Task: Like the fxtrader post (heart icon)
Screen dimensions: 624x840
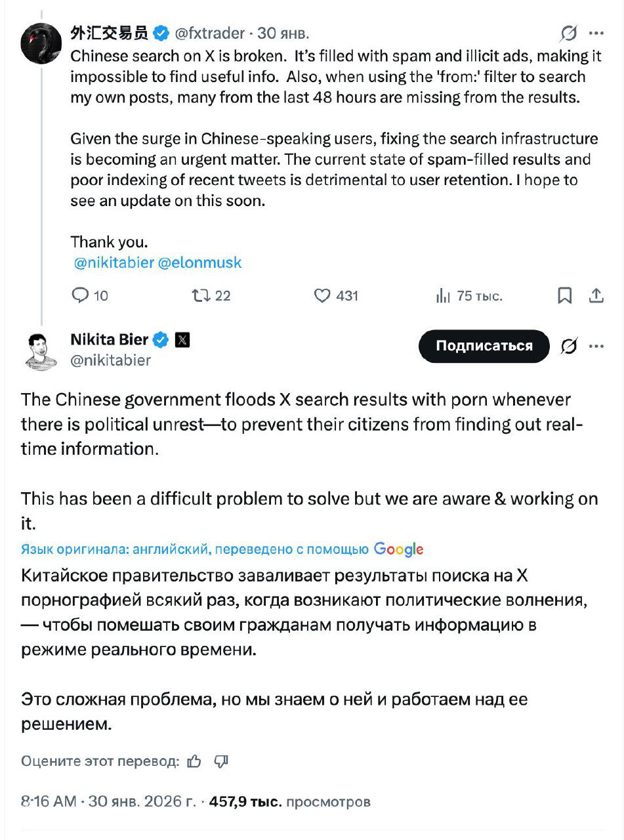Action: [322, 296]
